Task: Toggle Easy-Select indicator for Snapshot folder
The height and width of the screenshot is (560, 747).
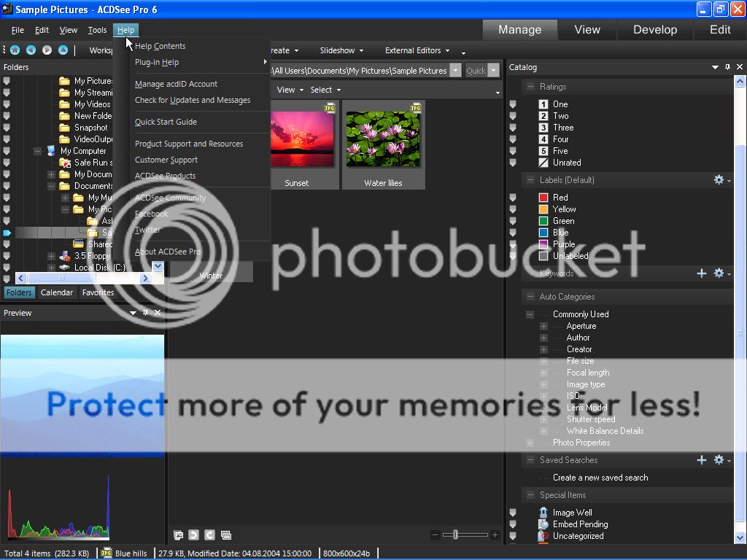Action: click(7, 128)
